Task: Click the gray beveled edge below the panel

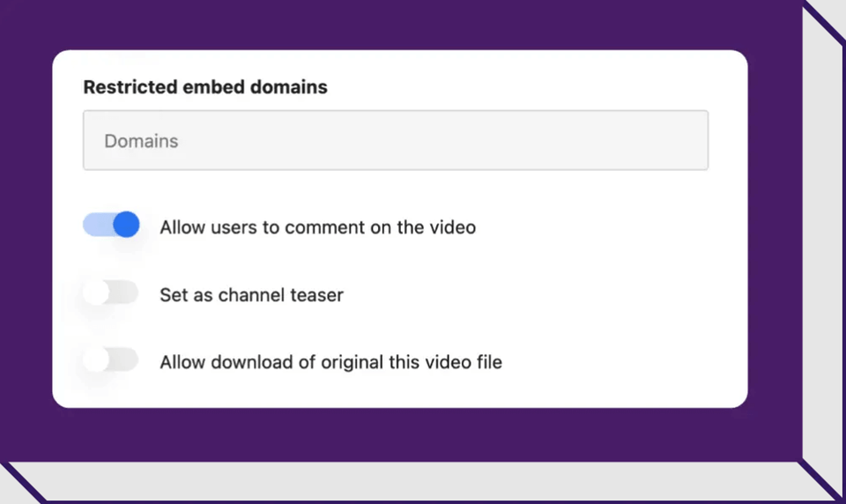Action: coord(410,480)
